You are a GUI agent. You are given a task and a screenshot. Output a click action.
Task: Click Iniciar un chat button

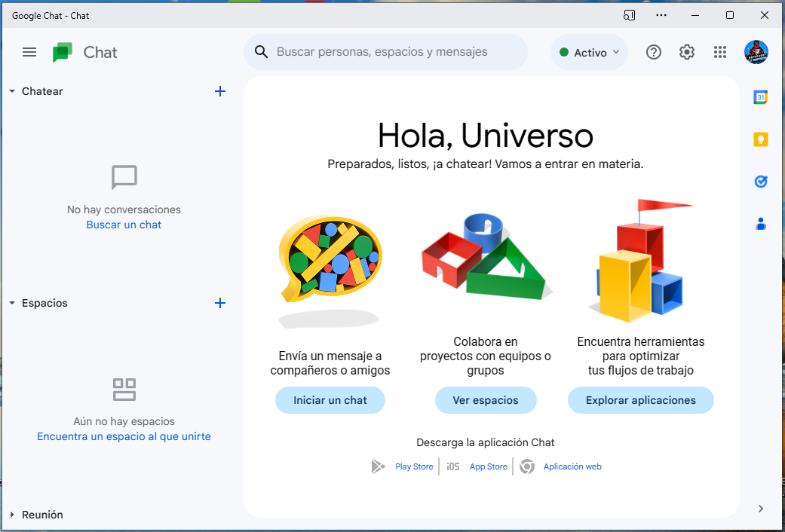[330, 400]
